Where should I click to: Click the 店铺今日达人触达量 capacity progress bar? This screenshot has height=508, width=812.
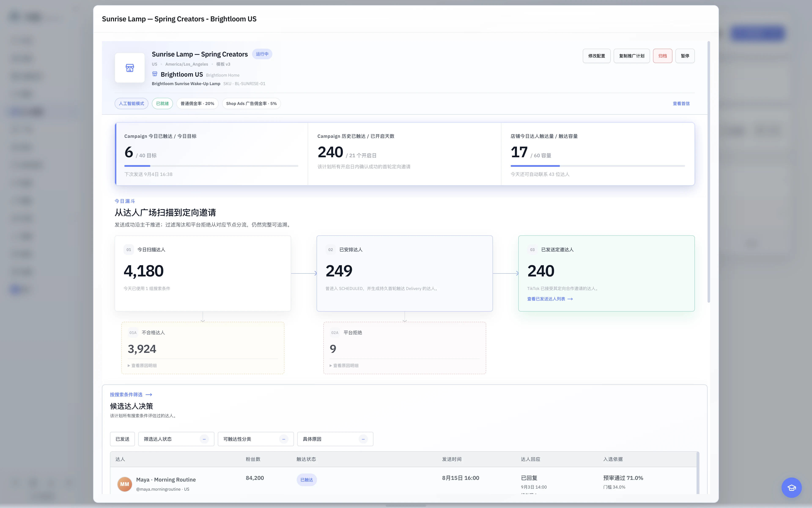598,166
